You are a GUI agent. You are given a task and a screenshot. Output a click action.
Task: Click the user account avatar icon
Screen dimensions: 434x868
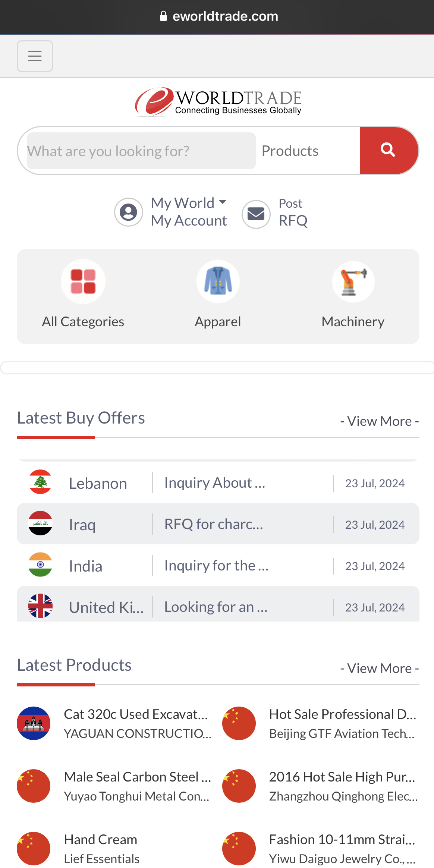pos(129,212)
